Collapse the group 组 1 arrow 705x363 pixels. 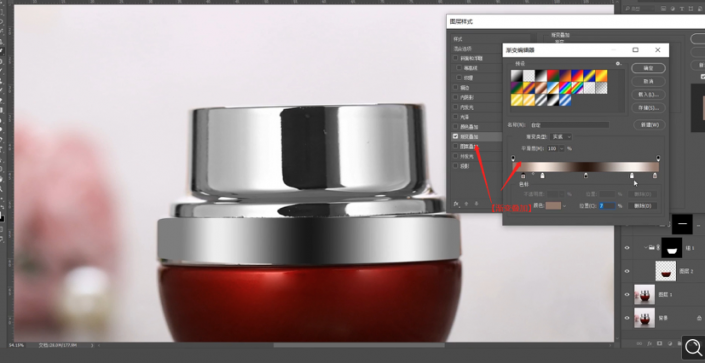click(646, 247)
